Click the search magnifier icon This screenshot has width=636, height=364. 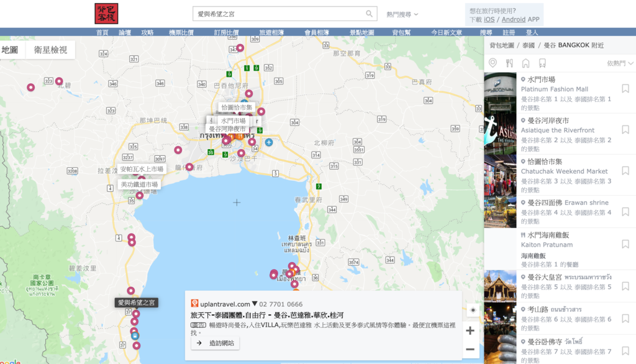click(369, 14)
